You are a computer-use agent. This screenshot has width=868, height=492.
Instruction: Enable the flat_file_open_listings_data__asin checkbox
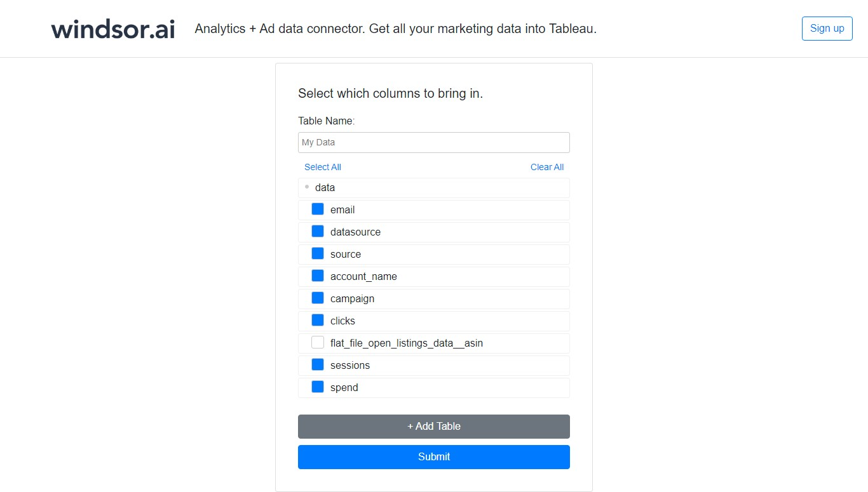point(318,343)
